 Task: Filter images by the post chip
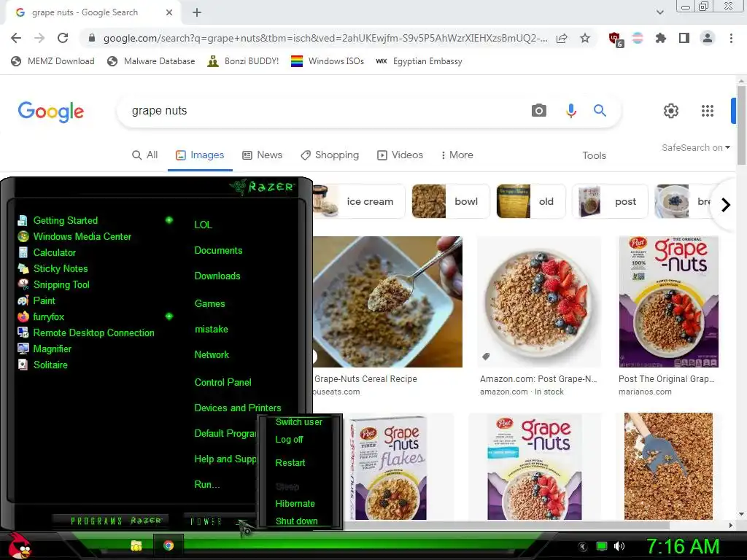point(610,201)
